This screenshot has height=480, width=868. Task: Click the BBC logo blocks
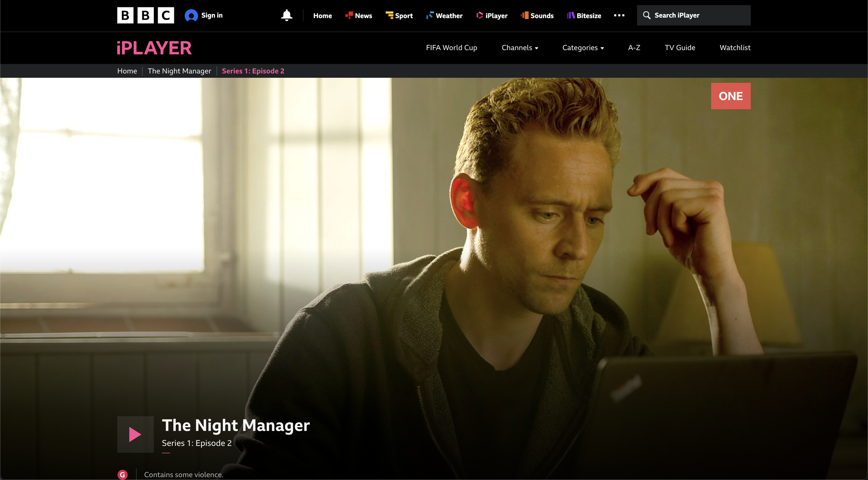click(x=145, y=15)
